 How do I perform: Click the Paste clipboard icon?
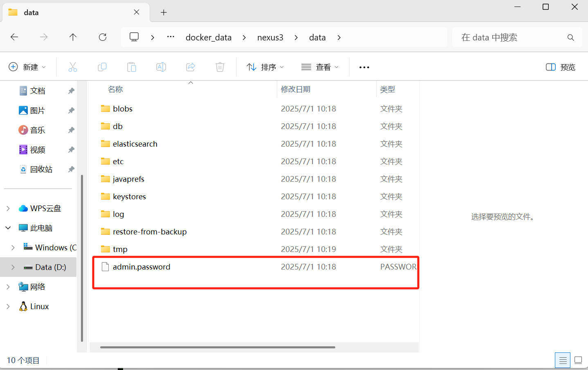click(132, 67)
